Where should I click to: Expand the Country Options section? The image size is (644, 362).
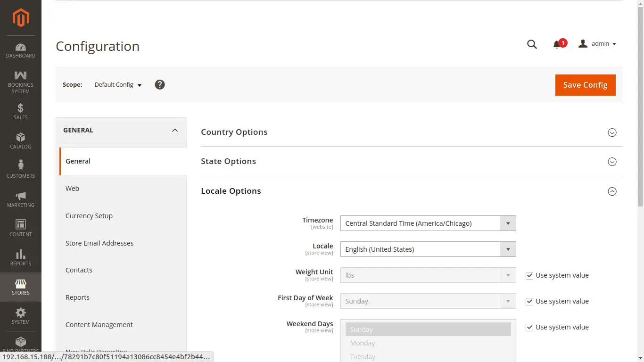pos(612,132)
